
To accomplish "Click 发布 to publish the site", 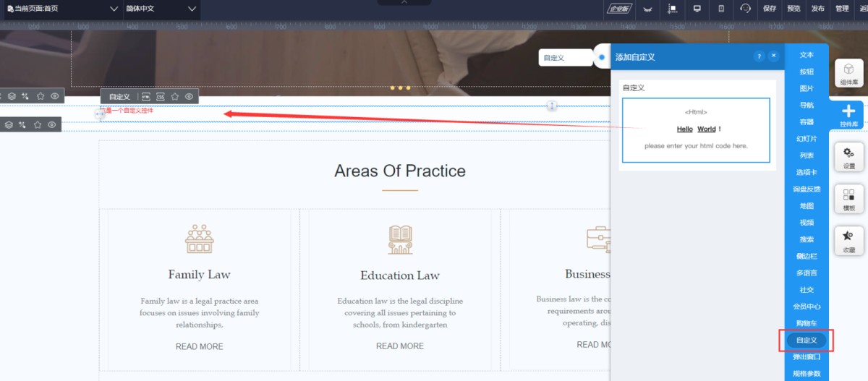I will 817,9.
